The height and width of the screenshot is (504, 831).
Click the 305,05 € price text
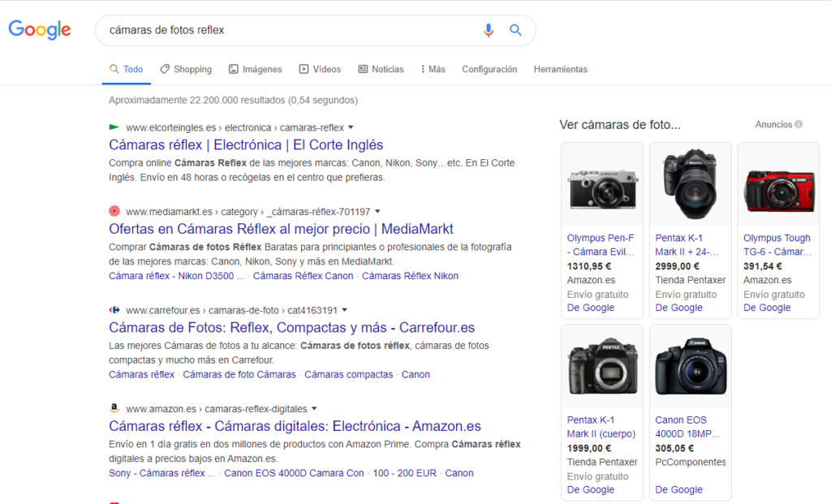point(674,448)
